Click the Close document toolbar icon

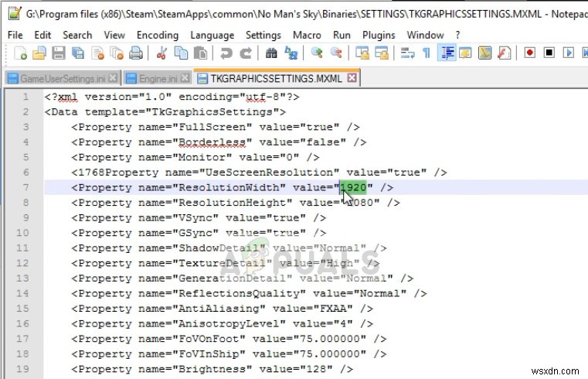pyautogui.click(x=98, y=53)
